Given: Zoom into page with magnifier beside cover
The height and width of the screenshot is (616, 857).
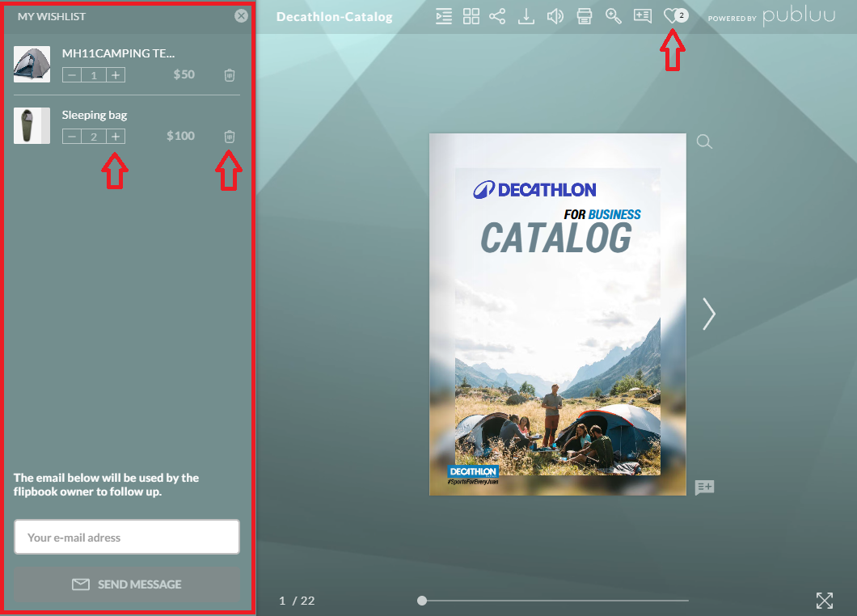Looking at the screenshot, I should [x=704, y=142].
